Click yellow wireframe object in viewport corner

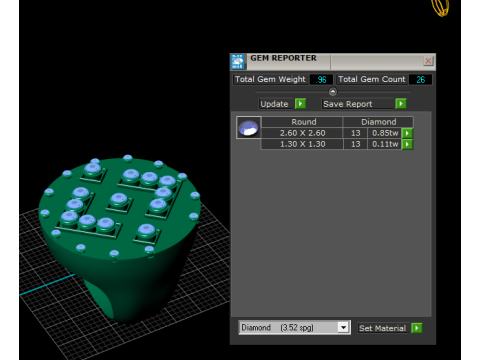tap(441, 8)
